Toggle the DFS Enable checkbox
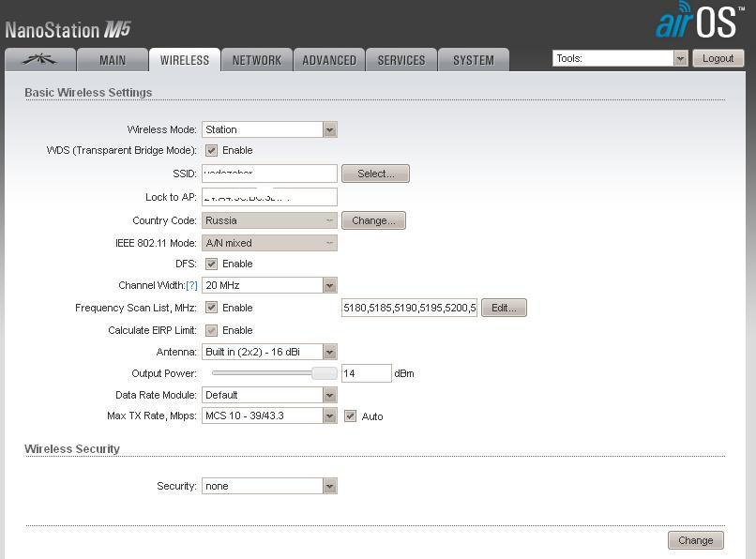The height and width of the screenshot is (559, 756). pos(211,264)
